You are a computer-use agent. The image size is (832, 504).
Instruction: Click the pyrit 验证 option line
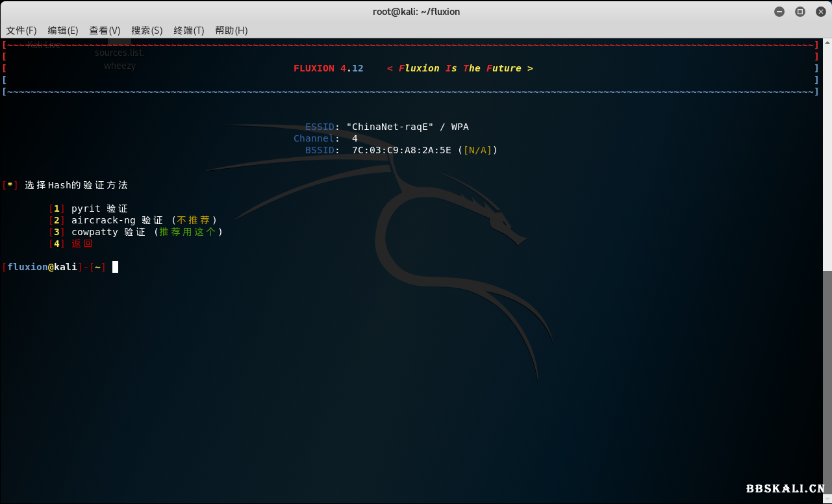click(99, 208)
